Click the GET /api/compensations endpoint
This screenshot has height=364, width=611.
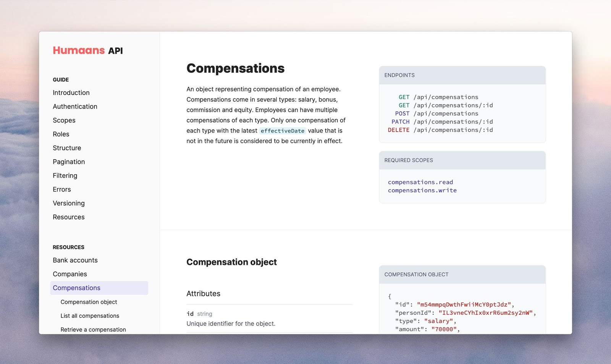(438, 97)
